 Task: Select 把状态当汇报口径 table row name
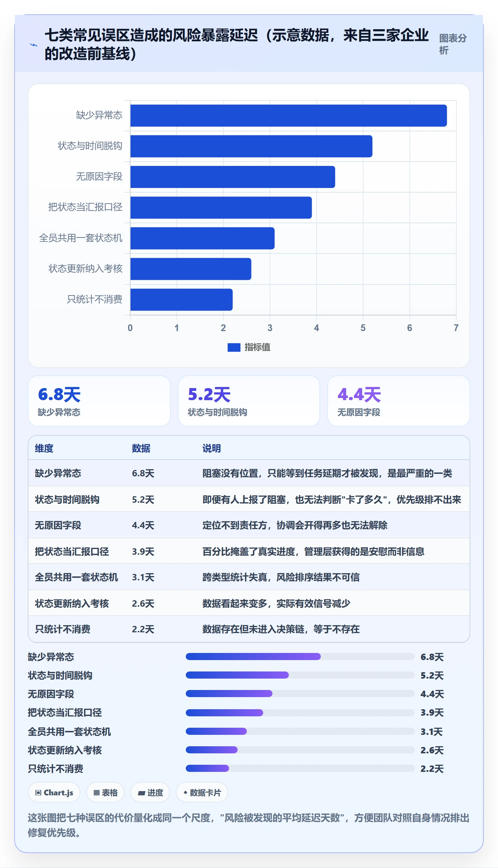[72, 551]
